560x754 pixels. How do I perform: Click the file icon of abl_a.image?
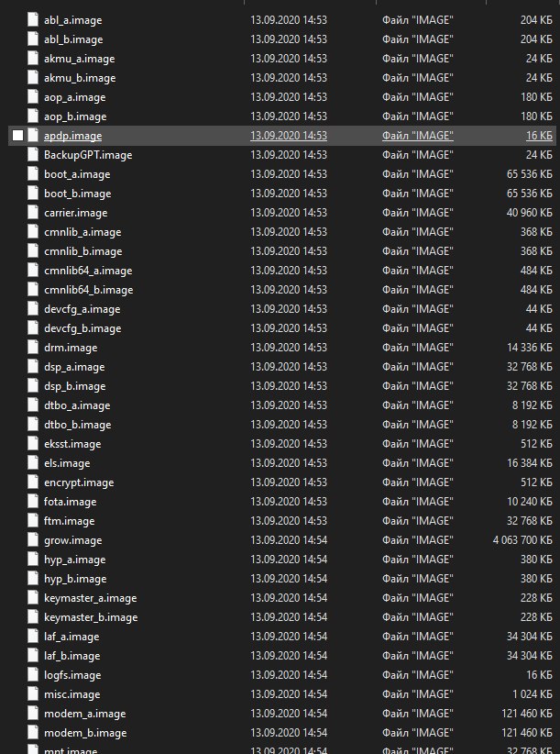33,19
